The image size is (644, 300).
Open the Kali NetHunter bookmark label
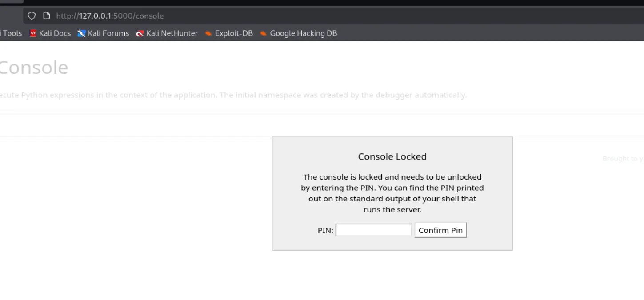(172, 33)
